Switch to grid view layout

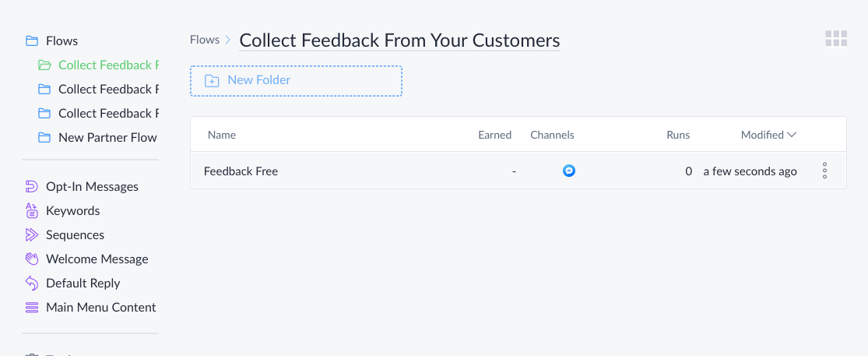click(836, 39)
